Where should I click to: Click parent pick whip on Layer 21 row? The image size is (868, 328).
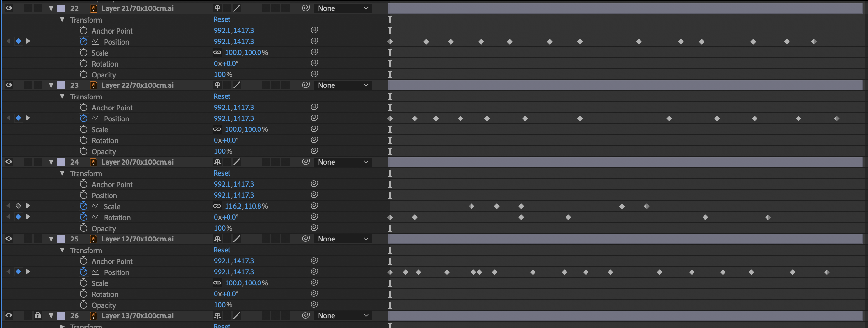coord(306,8)
